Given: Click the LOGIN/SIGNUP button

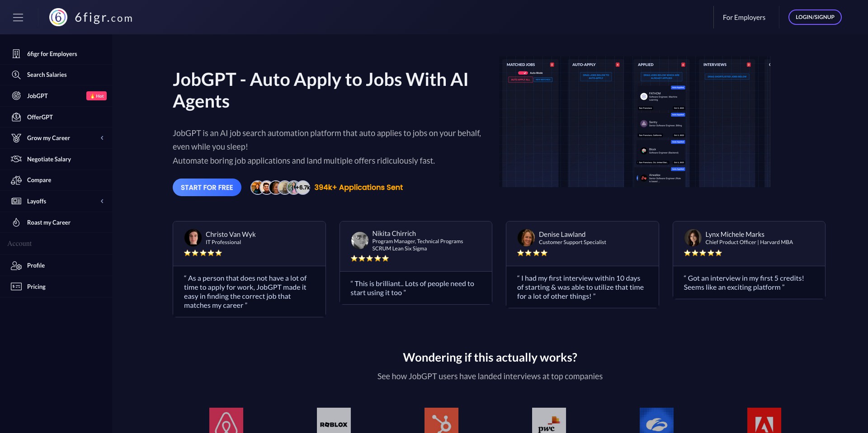Looking at the screenshot, I should point(815,17).
